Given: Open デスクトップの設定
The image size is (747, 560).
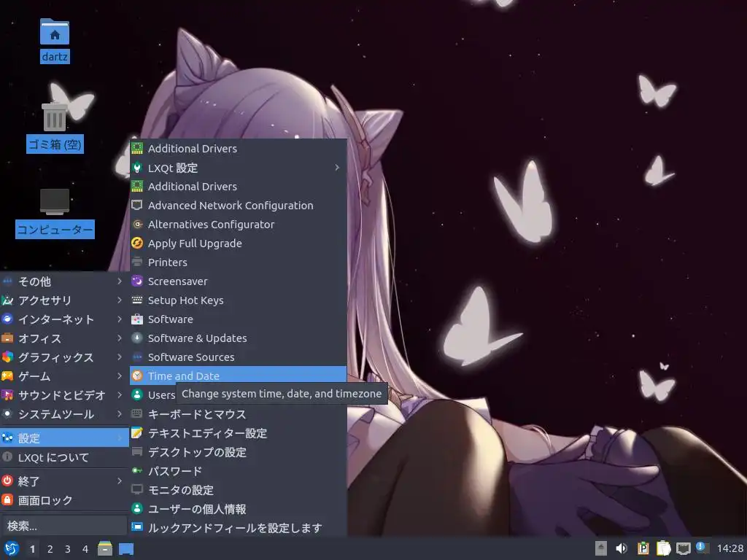Looking at the screenshot, I should 239,452.
